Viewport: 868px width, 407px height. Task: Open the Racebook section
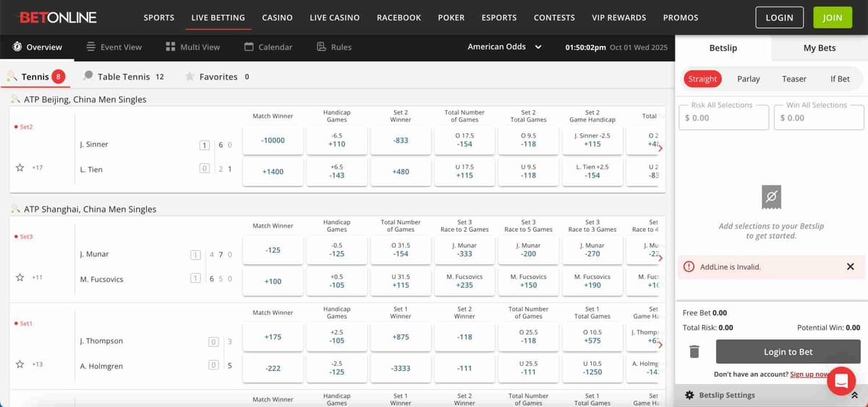coord(399,17)
